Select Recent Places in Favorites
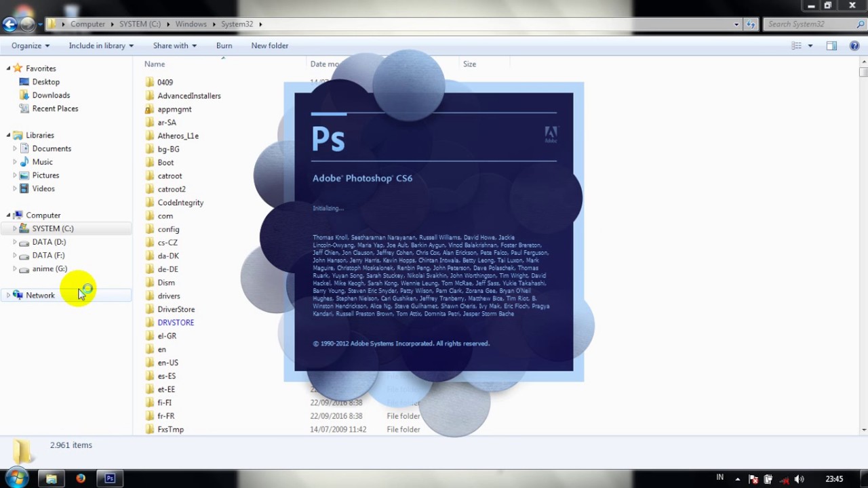 point(55,108)
